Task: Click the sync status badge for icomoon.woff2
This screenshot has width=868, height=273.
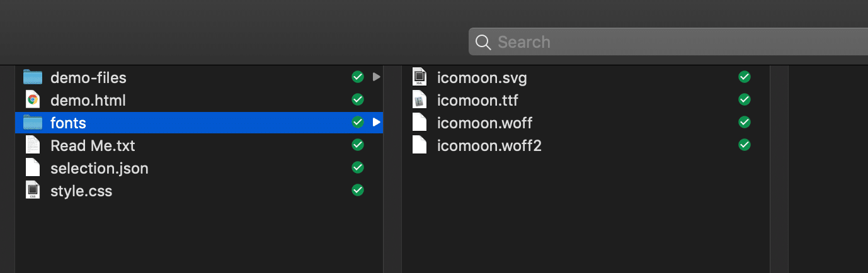Action: point(745,145)
